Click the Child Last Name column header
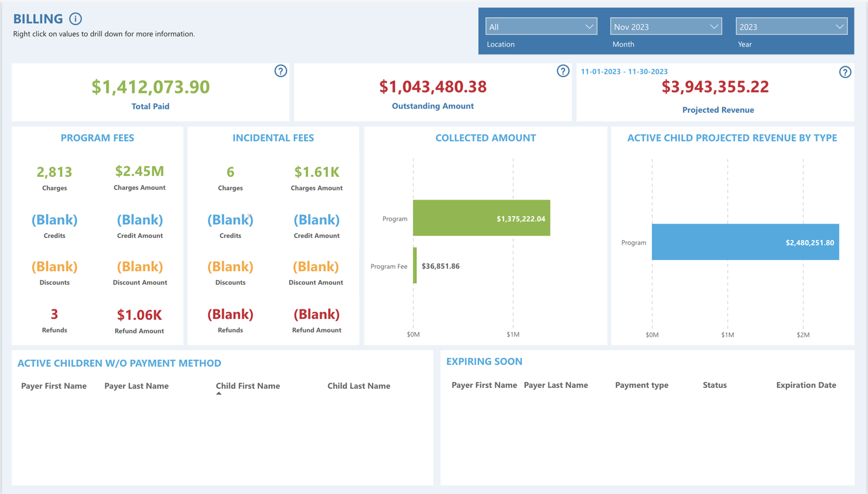 pos(359,385)
